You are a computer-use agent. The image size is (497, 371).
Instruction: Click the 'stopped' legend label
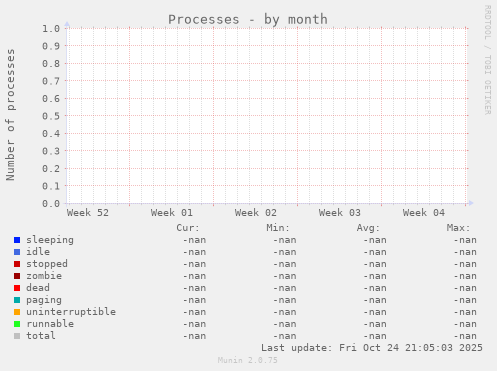[x=47, y=264]
